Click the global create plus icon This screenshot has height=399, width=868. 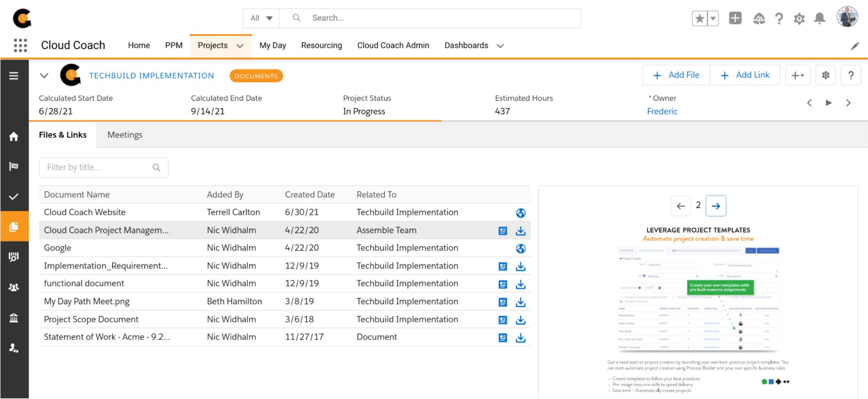tap(735, 18)
